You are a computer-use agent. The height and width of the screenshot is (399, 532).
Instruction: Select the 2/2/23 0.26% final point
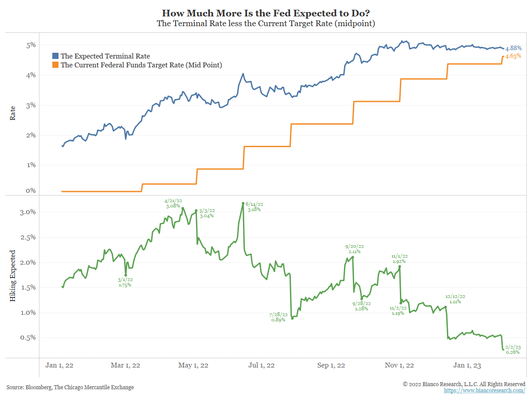click(504, 350)
